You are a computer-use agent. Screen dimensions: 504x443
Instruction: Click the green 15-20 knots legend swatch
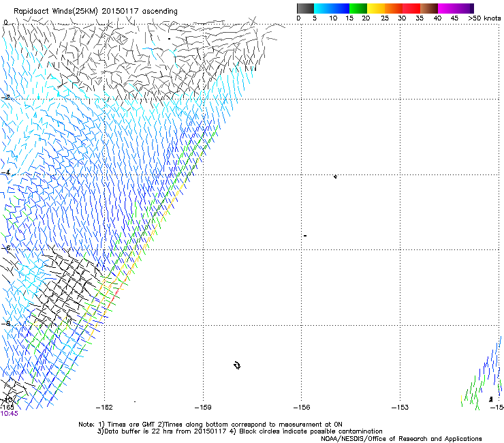pyautogui.click(x=358, y=8)
